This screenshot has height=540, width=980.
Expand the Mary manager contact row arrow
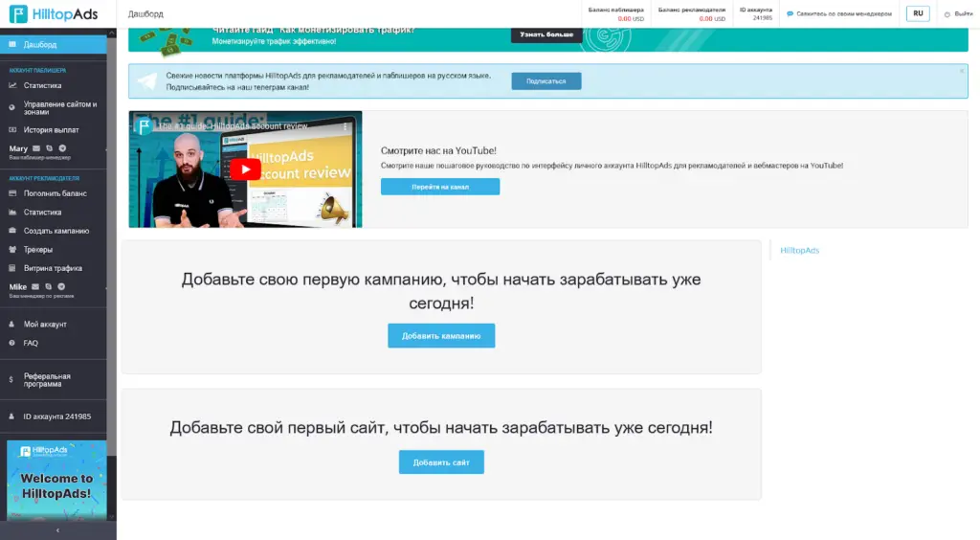[x=106, y=149]
